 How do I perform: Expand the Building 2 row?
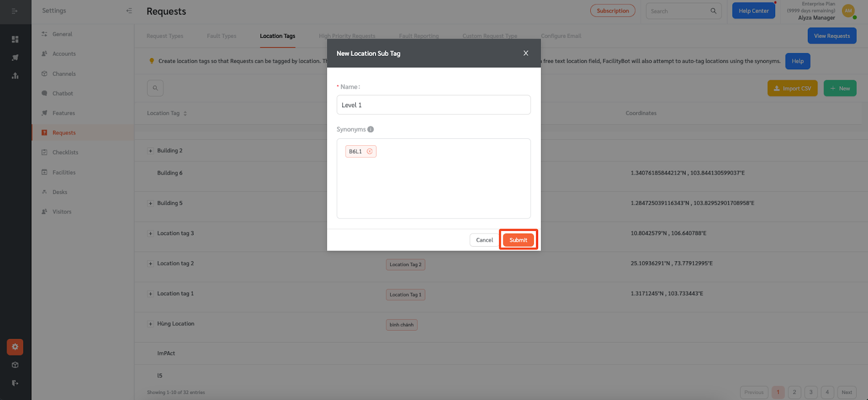150,151
